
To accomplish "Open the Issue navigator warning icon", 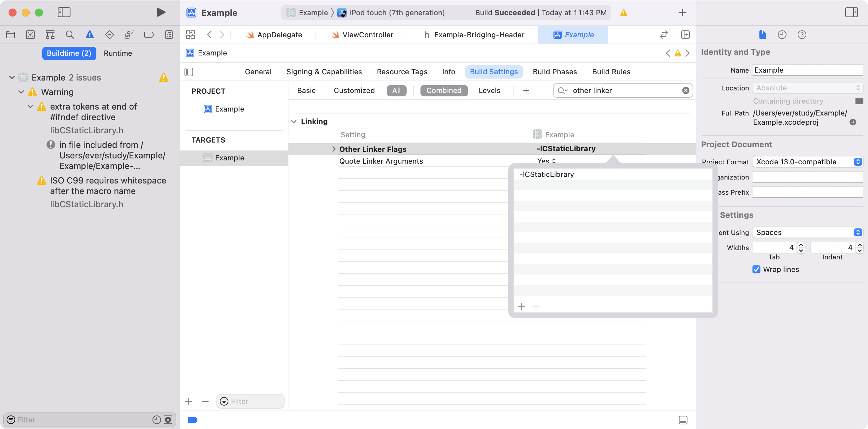I will 89,35.
